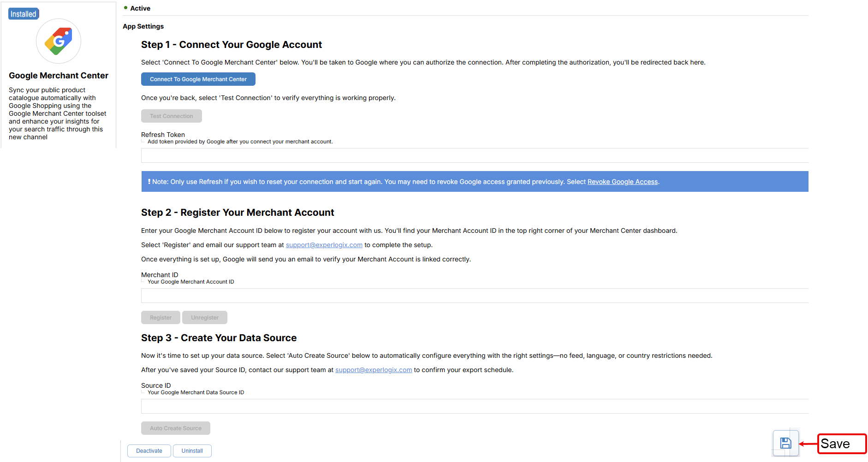
Task: Click the support email link in Step 2
Action: [x=324, y=245]
